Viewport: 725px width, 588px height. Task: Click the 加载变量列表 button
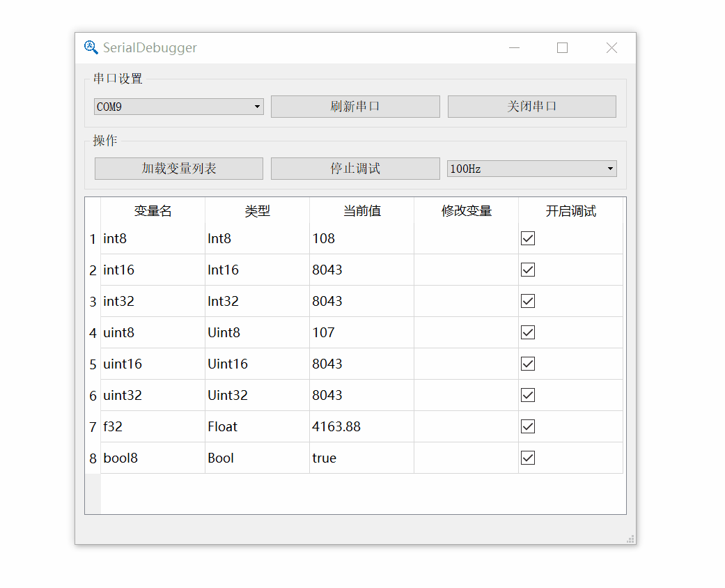coord(179,169)
